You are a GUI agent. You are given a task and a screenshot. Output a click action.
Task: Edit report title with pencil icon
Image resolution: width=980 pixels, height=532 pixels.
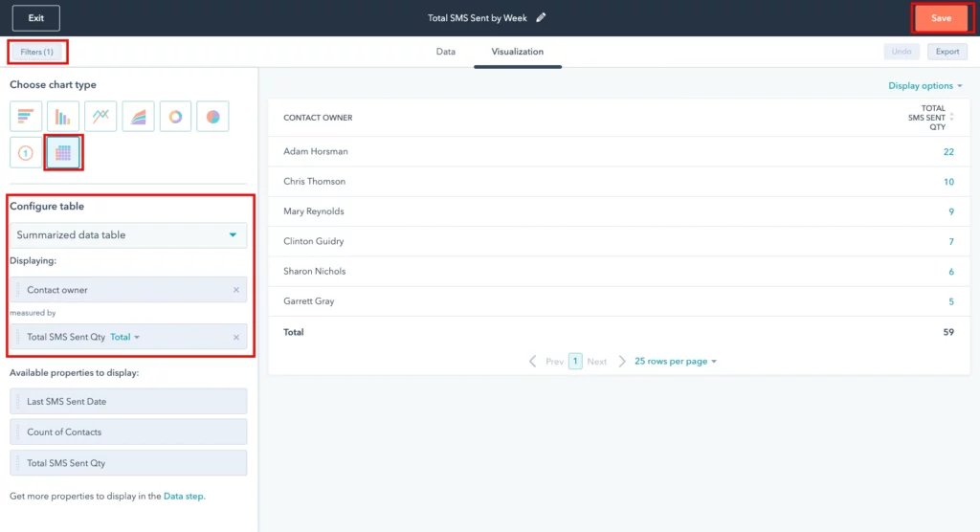coord(542,17)
